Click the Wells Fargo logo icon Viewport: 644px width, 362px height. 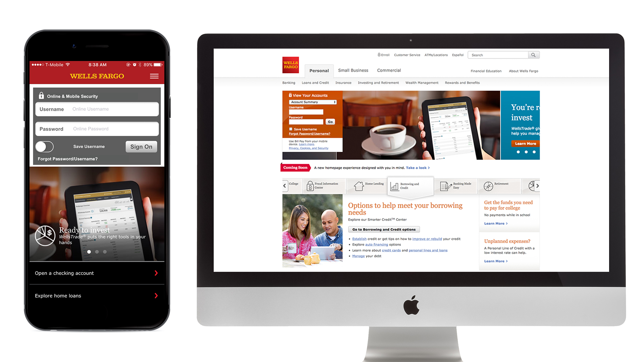tap(290, 65)
